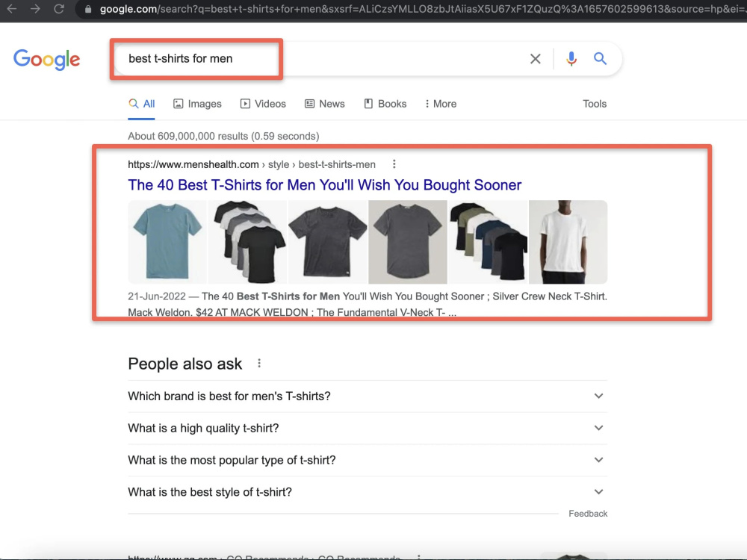Reload the page with the refresh icon
This screenshot has width=747, height=560.
click(x=58, y=8)
